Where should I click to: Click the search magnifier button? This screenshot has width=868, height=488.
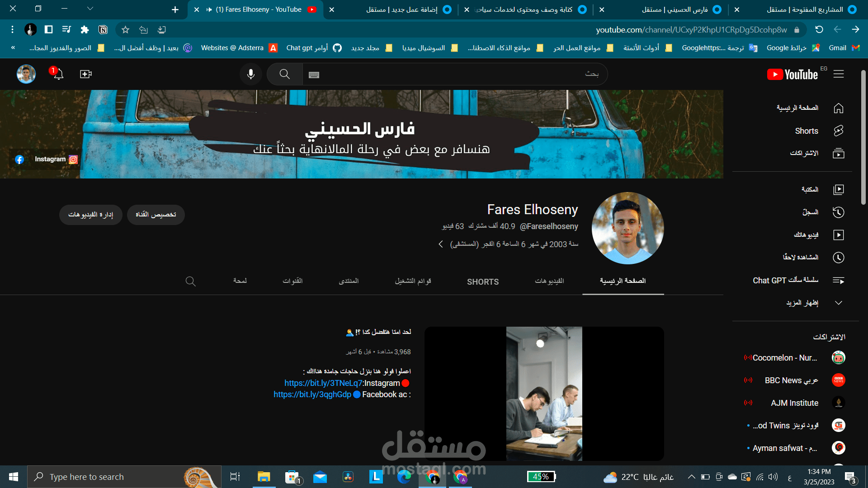284,74
